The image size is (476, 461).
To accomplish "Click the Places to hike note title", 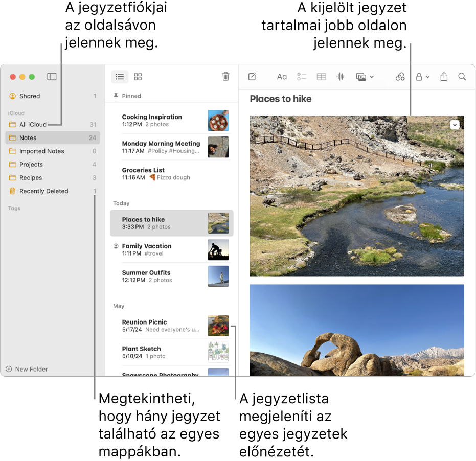I will tap(281, 99).
